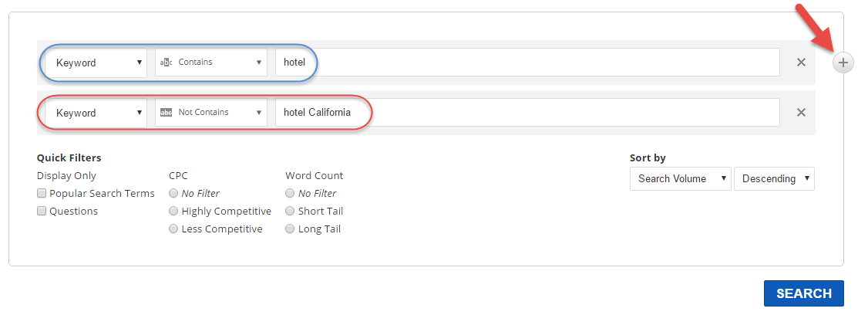Open the 'Not Contains' condition dropdown

coord(211,113)
